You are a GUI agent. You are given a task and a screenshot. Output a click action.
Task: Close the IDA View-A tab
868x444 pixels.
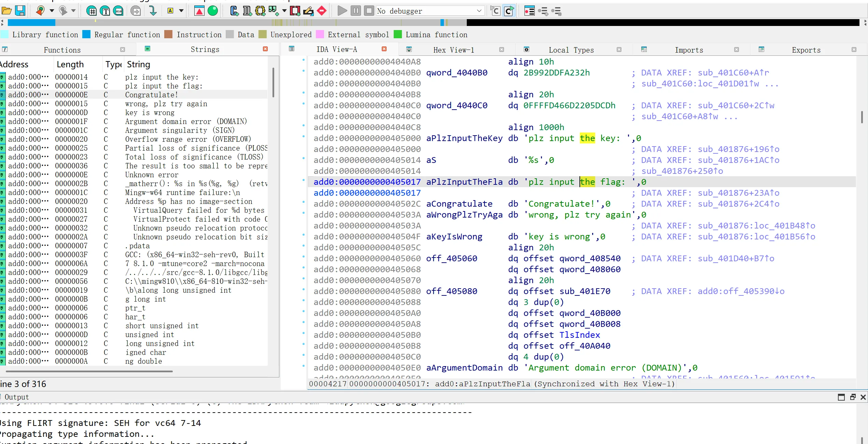384,49
